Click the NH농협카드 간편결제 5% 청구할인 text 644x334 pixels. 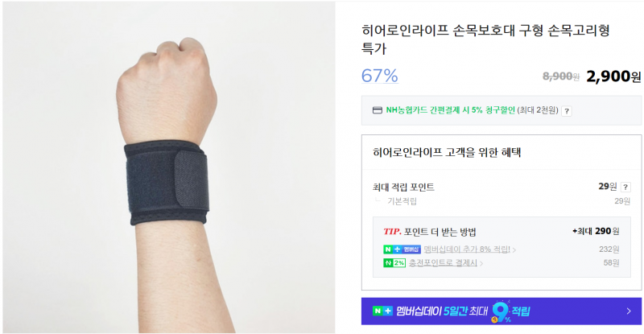coord(450,110)
